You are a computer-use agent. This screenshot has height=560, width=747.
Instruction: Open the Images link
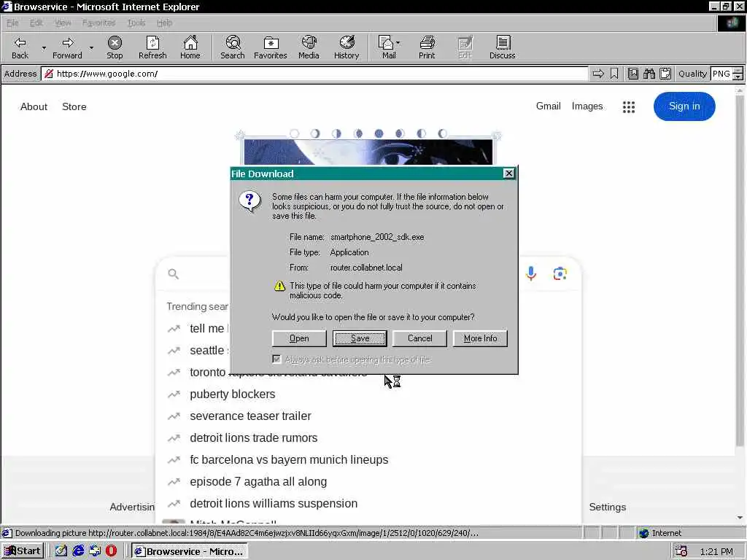point(587,106)
